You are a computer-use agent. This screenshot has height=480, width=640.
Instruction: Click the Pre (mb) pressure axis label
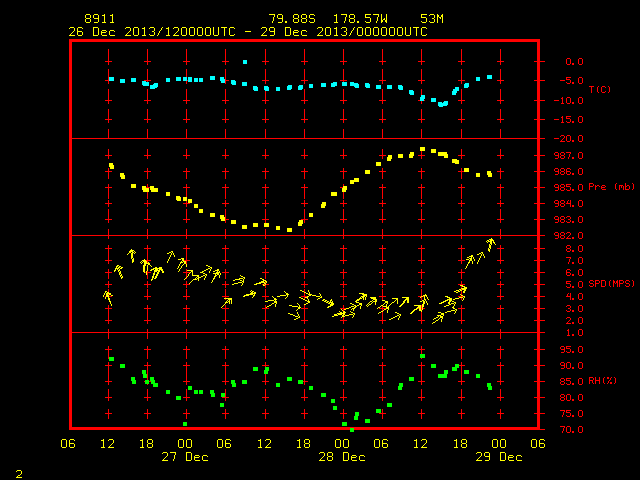tap(611, 187)
